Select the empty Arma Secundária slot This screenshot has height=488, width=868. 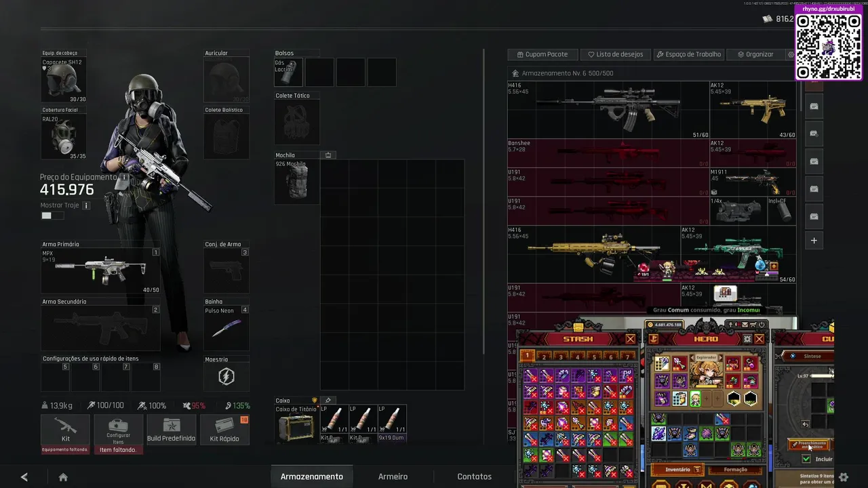pos(101,329)
